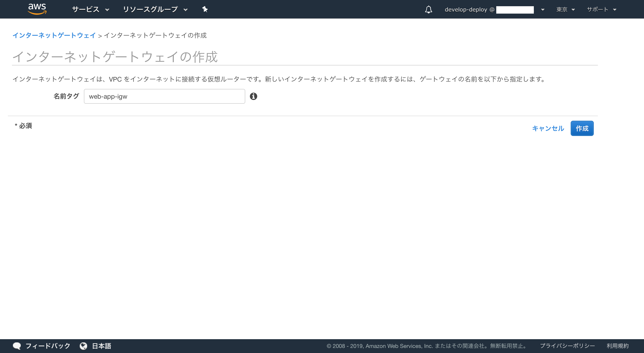Open the notifications bell icon
This screenshot has height=353, width=644.
pyautogui.click(x=428, y=9)
